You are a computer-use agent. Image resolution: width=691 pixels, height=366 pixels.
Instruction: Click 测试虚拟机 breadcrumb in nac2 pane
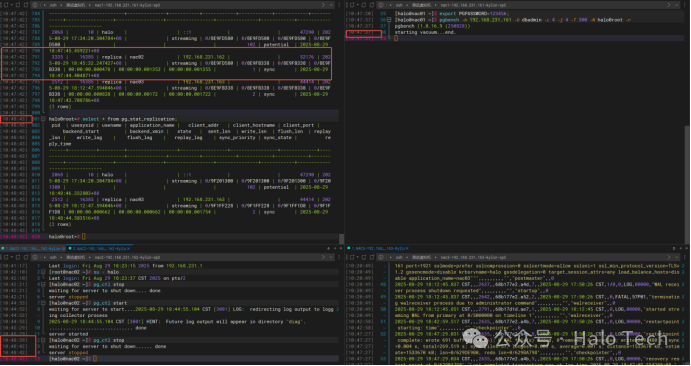(75, 257)
